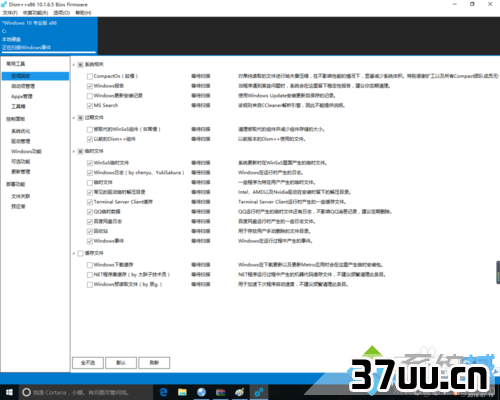500x400 pixels.
Task: Open the 选项(O) menu
Action: pyautogui.click(x=62, y=13)
